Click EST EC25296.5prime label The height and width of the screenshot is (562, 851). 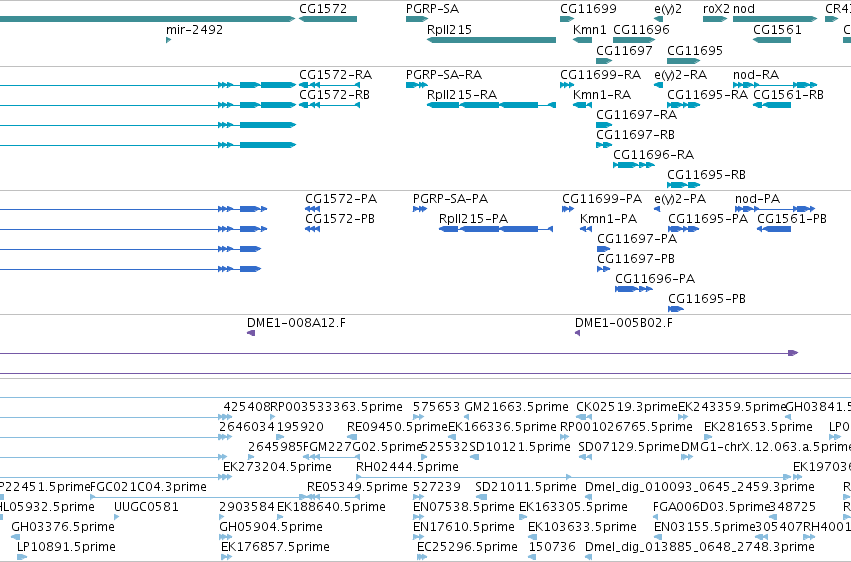click(x=467, y=547)
